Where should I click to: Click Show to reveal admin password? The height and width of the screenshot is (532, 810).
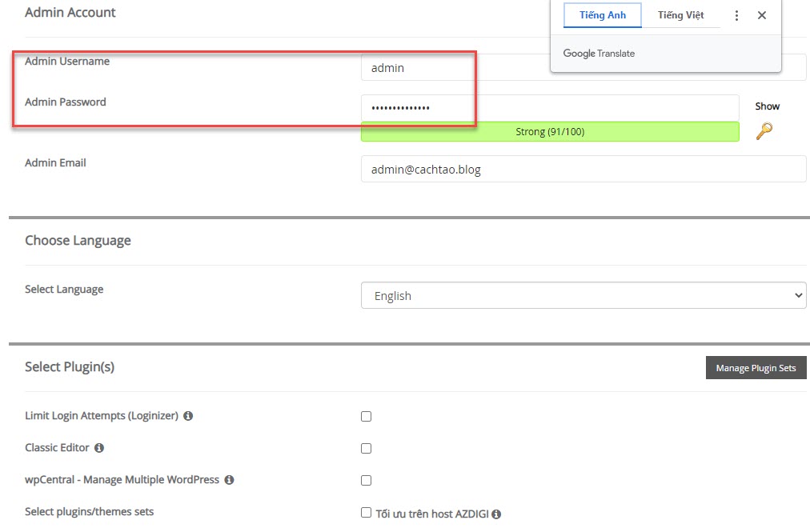click(767, 106)
